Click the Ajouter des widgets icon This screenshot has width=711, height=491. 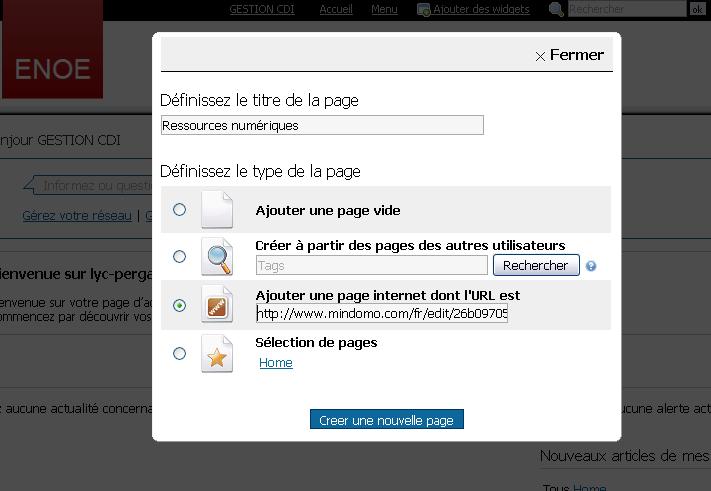pos(424,9)
